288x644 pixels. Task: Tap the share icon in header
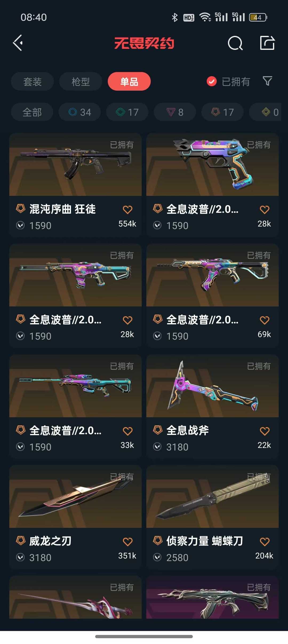pos(267,43)
